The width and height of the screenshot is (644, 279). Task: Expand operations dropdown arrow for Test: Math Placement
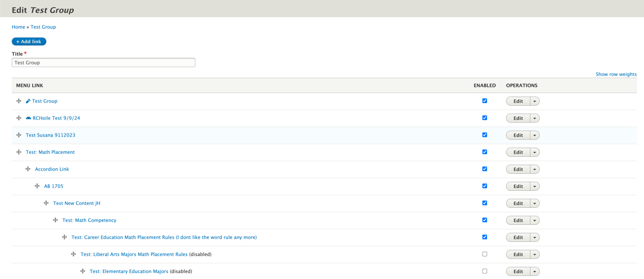pos(534,152)
